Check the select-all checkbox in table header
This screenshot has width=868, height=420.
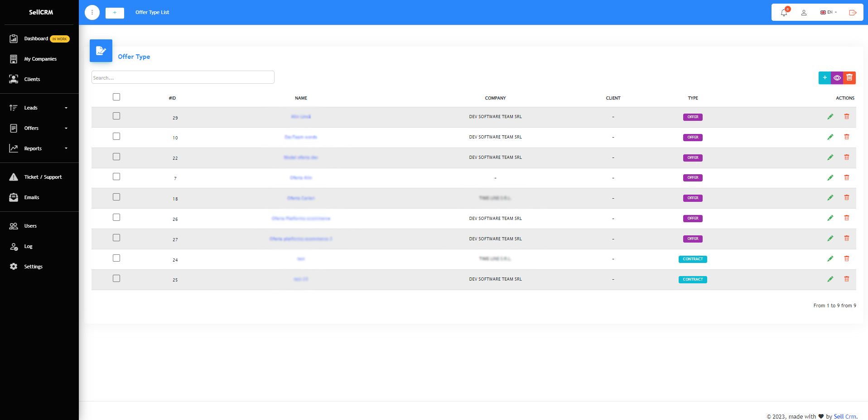116,97
